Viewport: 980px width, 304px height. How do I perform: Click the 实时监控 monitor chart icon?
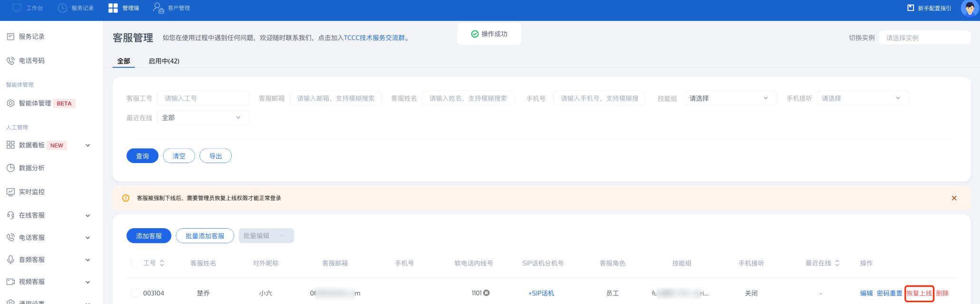pyautogui.click(x=10, y=192)
